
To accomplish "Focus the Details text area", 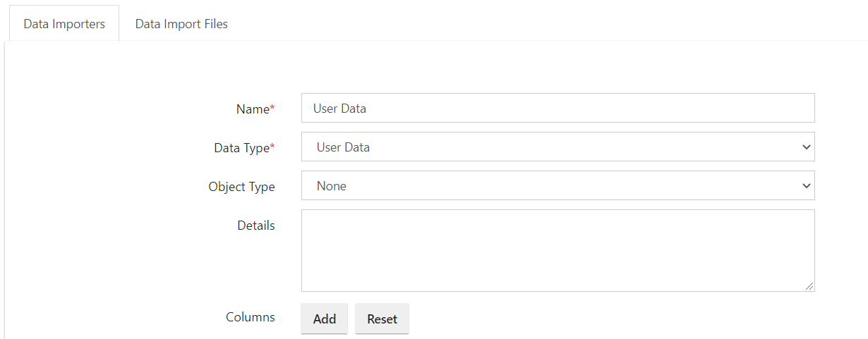I will pos(557,250).
